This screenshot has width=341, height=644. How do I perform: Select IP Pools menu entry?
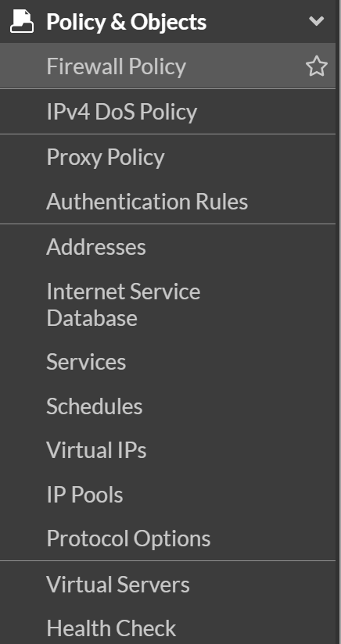[167, 495]
